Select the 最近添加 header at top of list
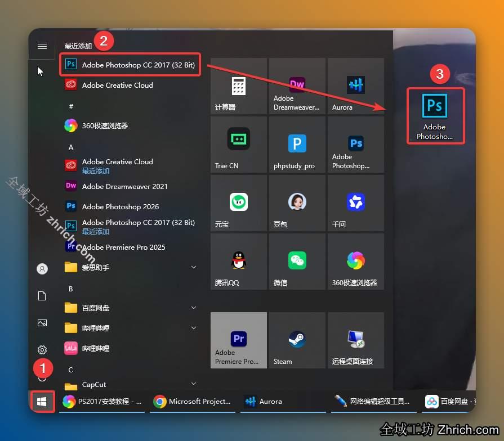This screenshot has height=441, width=504. click(78, 46)
